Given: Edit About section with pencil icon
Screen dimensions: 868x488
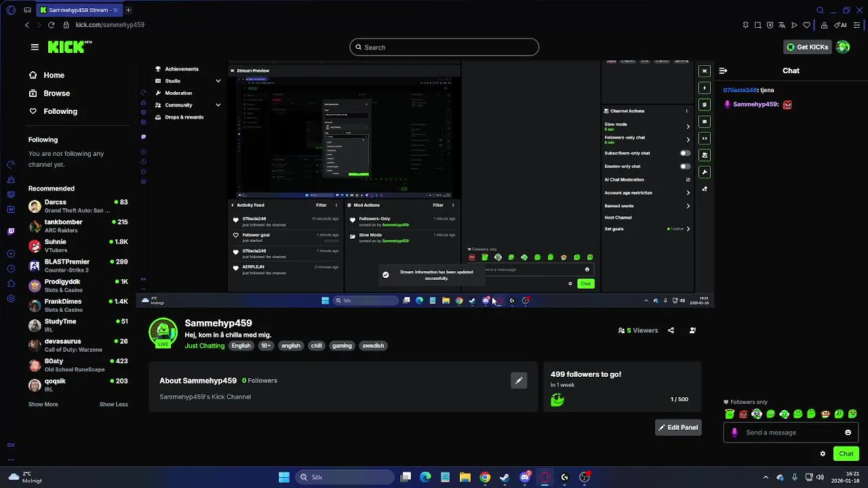Looking at the screenshot, I should coord(519,380).
